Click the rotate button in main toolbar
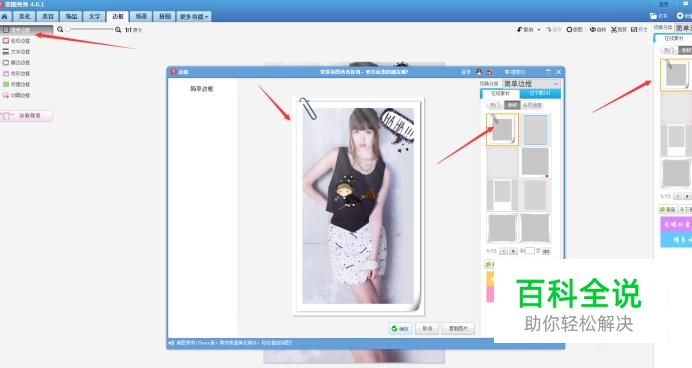Screen dimensions: 692x368 pyautogui.click(x=598, y=29)
